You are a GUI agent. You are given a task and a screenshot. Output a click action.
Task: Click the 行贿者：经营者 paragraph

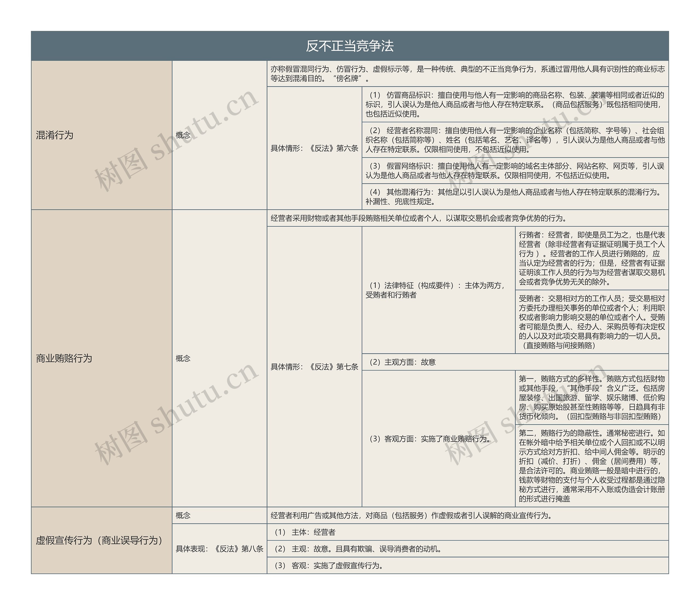coord(592,258)
